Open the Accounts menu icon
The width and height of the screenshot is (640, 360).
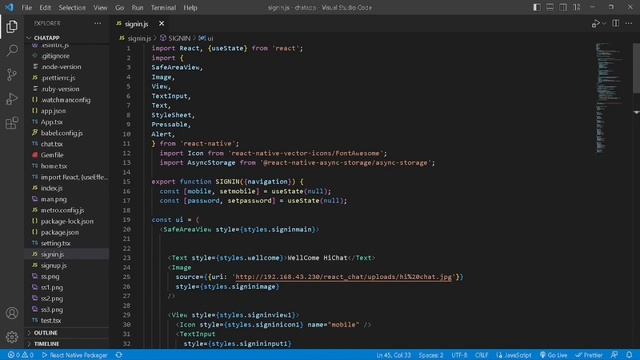coord(12,313)
